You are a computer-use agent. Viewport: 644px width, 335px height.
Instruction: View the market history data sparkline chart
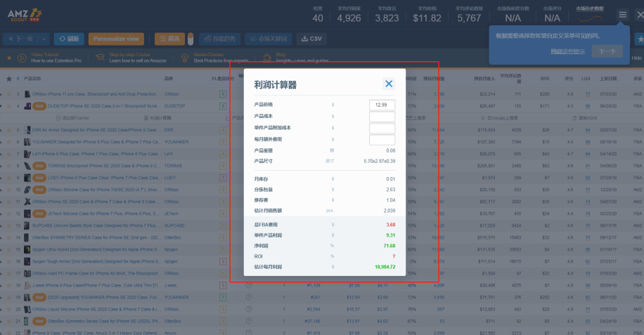tap(589, 18)
